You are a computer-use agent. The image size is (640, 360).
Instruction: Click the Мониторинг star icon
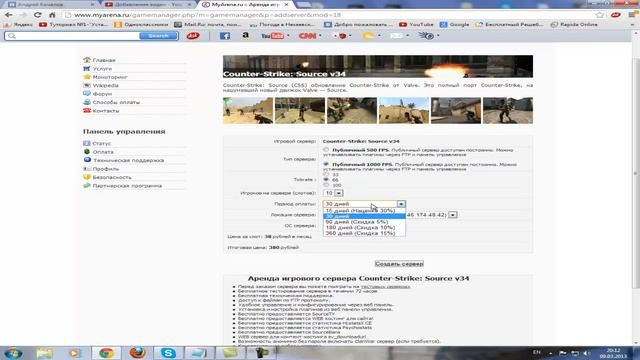(x=87, y=77)
